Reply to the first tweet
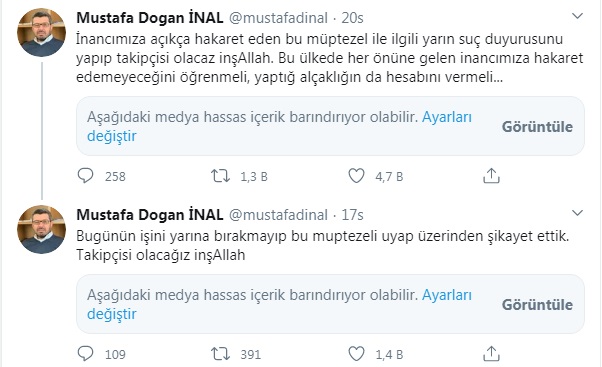 click(x=85, y=176)
